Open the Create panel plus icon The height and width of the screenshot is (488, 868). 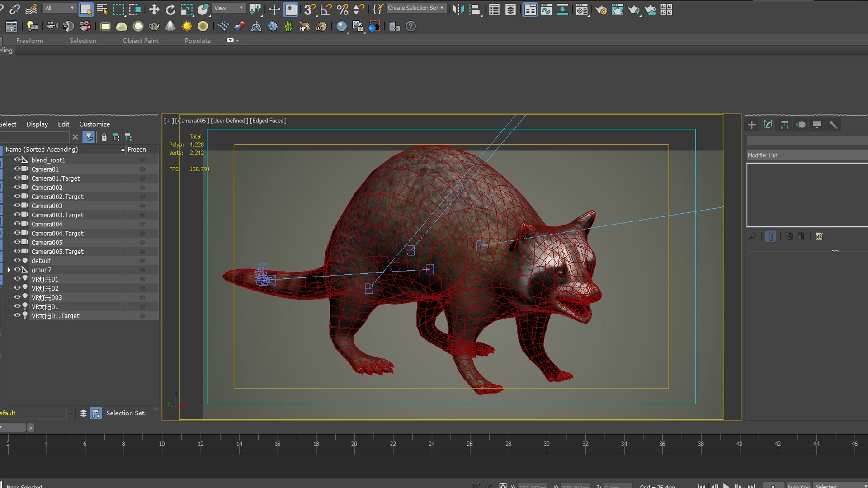(752, 125)
